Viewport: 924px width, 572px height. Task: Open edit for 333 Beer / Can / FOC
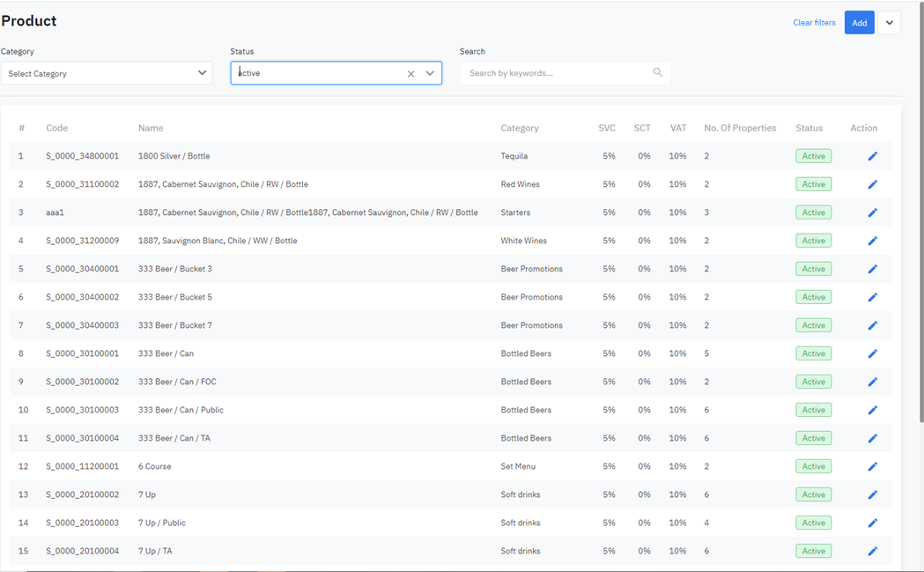872,382
